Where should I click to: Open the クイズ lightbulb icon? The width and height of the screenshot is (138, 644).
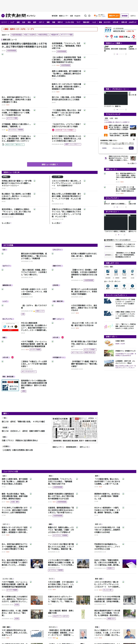124,286
